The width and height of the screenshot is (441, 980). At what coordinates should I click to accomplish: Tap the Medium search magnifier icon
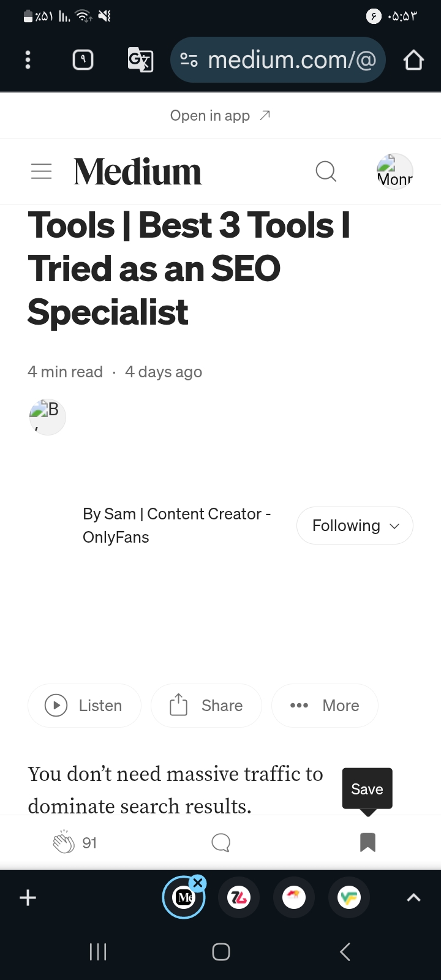click(x=326, y=171)
